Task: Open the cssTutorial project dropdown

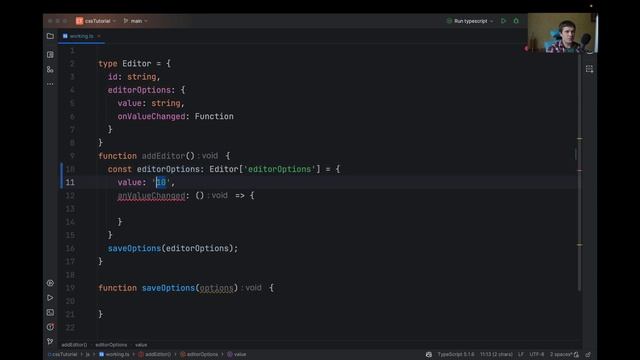Action: point(96,21)
